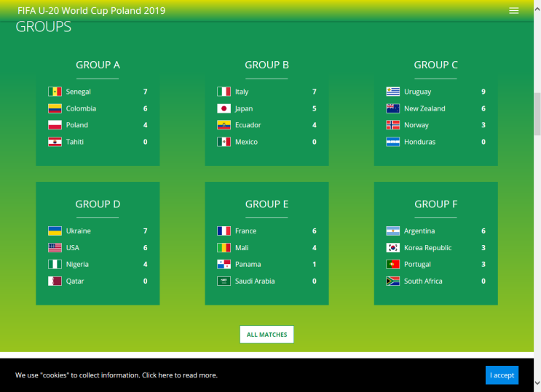The width and height of the screenshot is (541, 392).
Task: Click Uruguay's 9 points value
Action: click(x=483, y=92)
